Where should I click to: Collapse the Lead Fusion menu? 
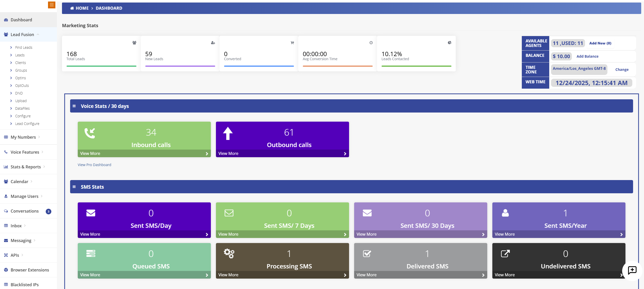click(22, 35)
